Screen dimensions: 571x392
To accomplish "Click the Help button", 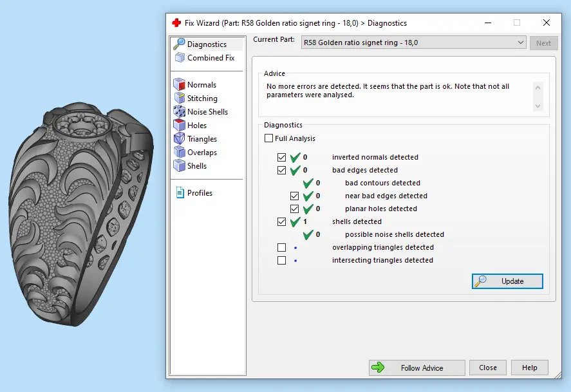I will coord(529,368).
